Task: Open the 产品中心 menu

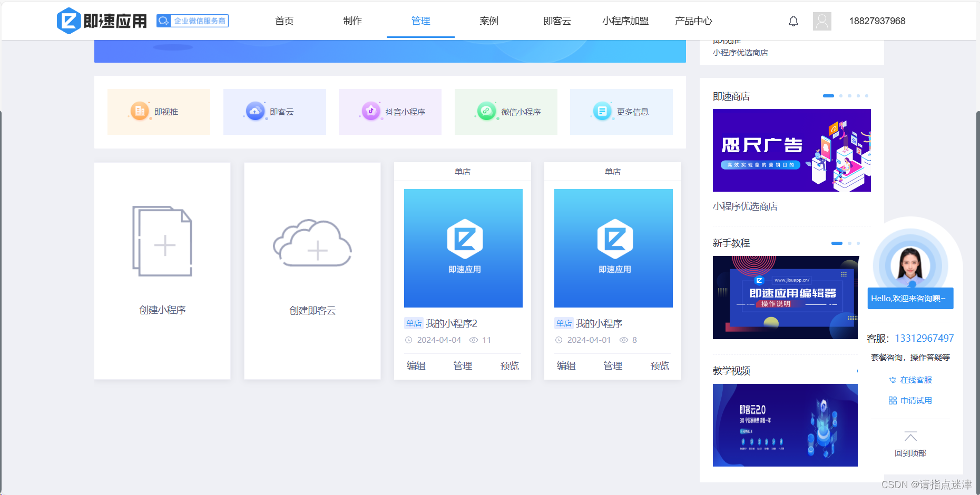Action: click(693, 21)
